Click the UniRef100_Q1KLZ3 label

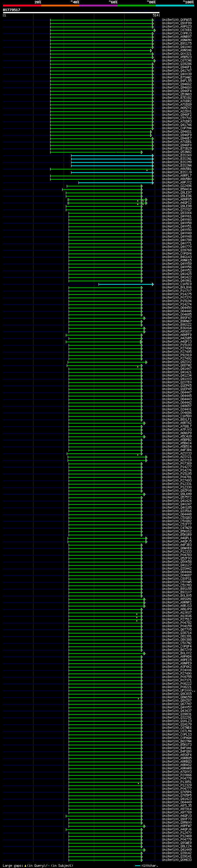click(x=177, y=721)
